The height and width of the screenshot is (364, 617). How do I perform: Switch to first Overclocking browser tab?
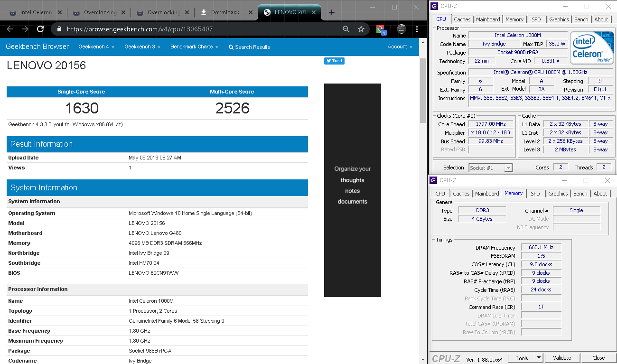coord(99,12)
